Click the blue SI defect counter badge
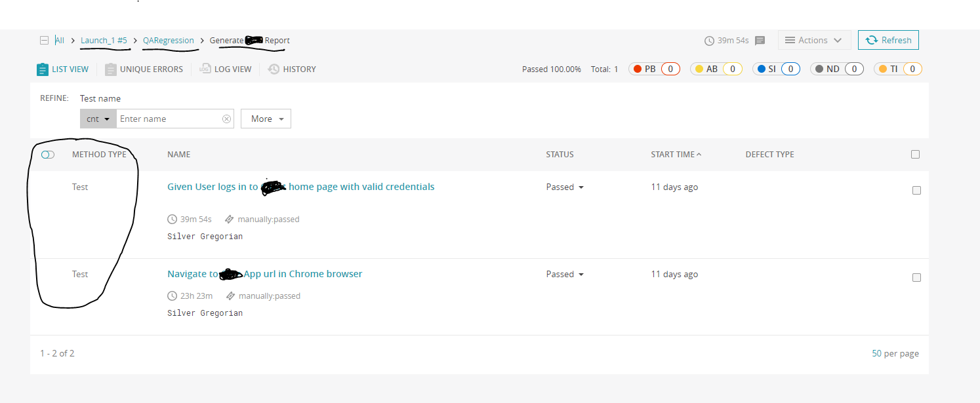980x403 pixels. [776, 68]
